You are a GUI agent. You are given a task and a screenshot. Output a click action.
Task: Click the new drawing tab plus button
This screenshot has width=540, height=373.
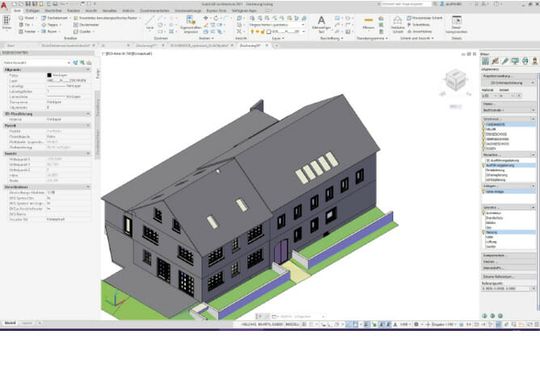click(x=276, y=45)
